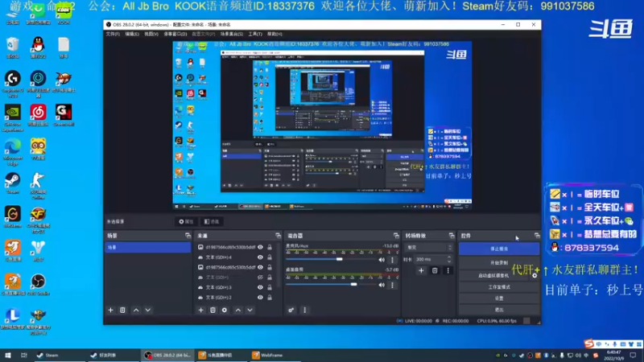Viewport: 644px width, 362px height.
Task: Open virtual camera settings gear icon
Action: pyautogui.click(x=535, y=275)
